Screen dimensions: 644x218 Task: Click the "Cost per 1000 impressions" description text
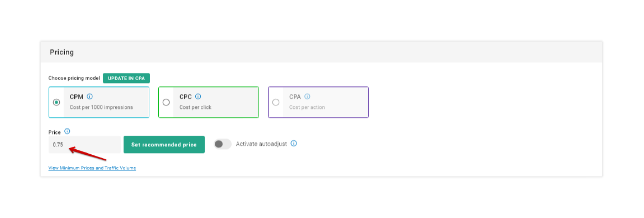pyautogui.click(x=101, y=107)
